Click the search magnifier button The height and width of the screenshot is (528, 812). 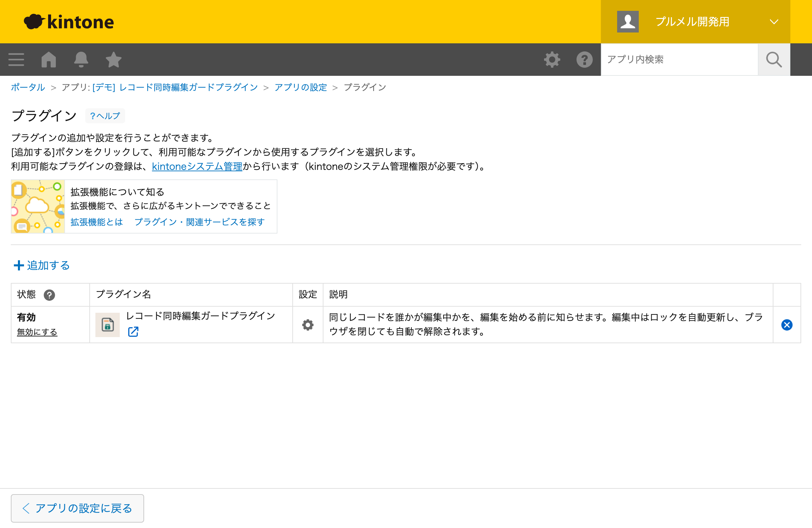(x=773, y=59)
